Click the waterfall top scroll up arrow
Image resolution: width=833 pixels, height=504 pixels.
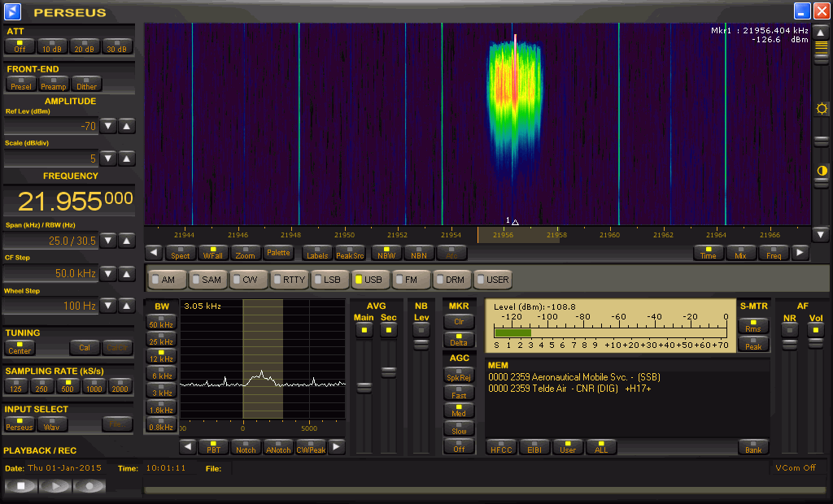[x=821, y=33]
